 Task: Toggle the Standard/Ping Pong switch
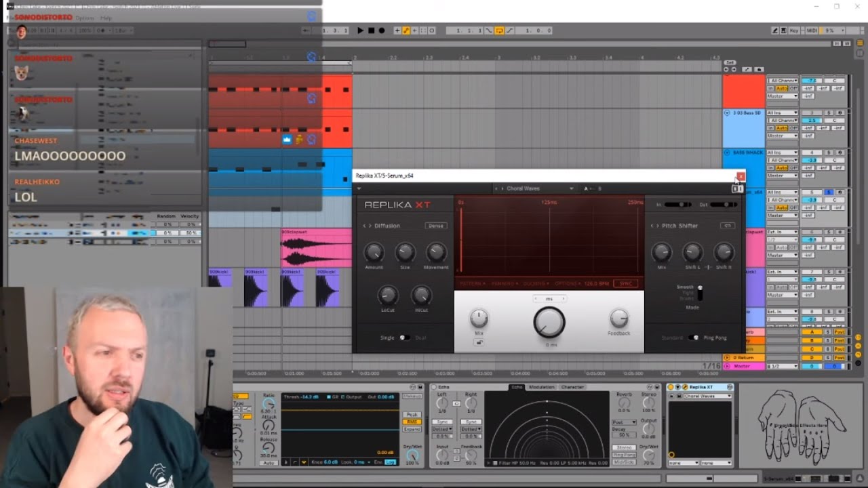pos(694,338)
